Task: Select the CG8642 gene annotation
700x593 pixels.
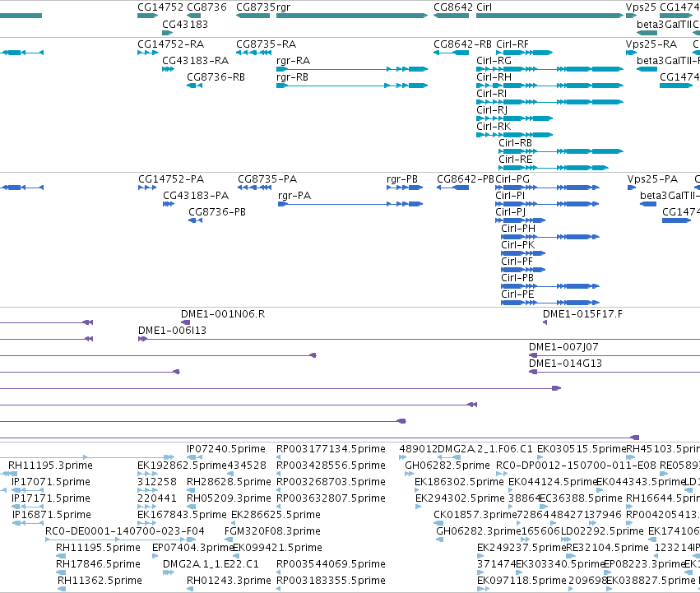Action: [451, 16]
